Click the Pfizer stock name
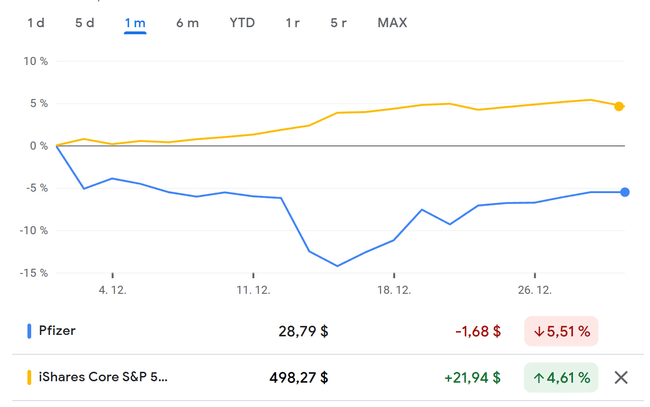This screenshot has width=650, height=407. coord(57,330)
